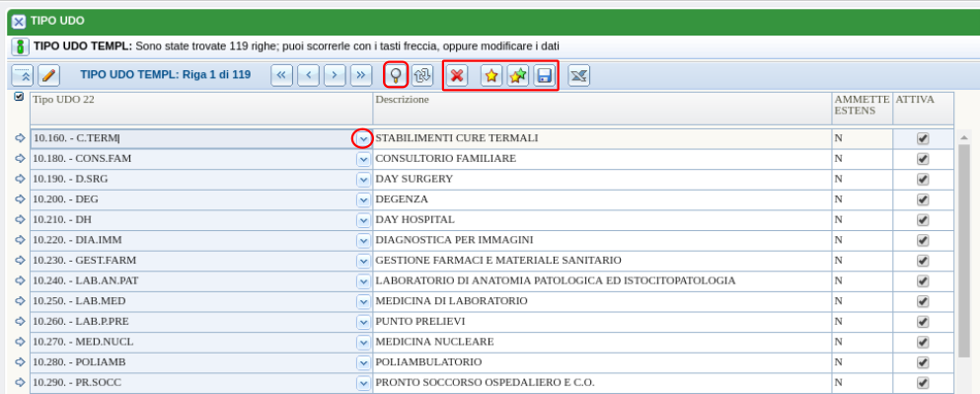This screenshot has height=394, width=980.
Task: Go to next record button
Action: pyautogui.click(x=335, y=76)
